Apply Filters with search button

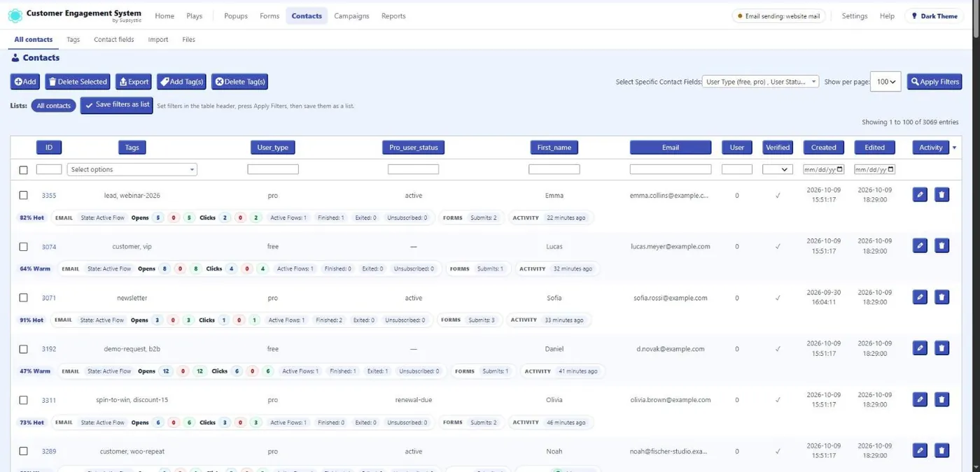pyautogui.click(x=934, y=82)
